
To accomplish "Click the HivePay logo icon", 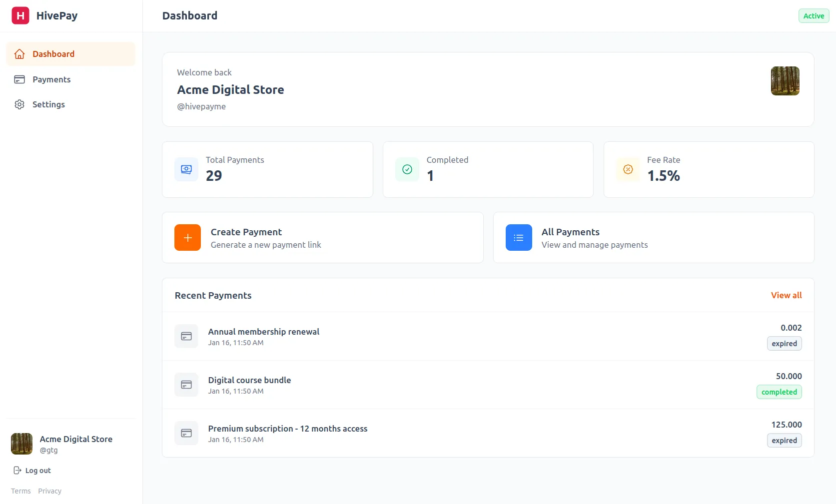I will click(19, 15).
